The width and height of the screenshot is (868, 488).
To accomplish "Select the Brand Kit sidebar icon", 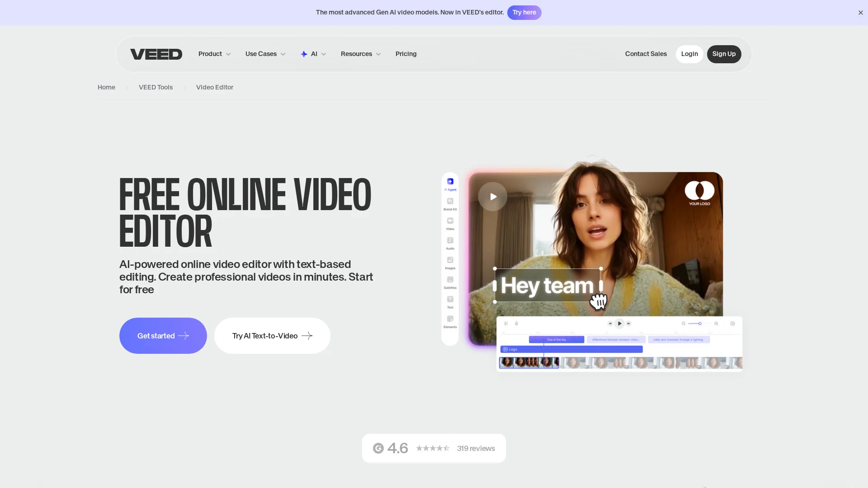I will pos(450,202).
